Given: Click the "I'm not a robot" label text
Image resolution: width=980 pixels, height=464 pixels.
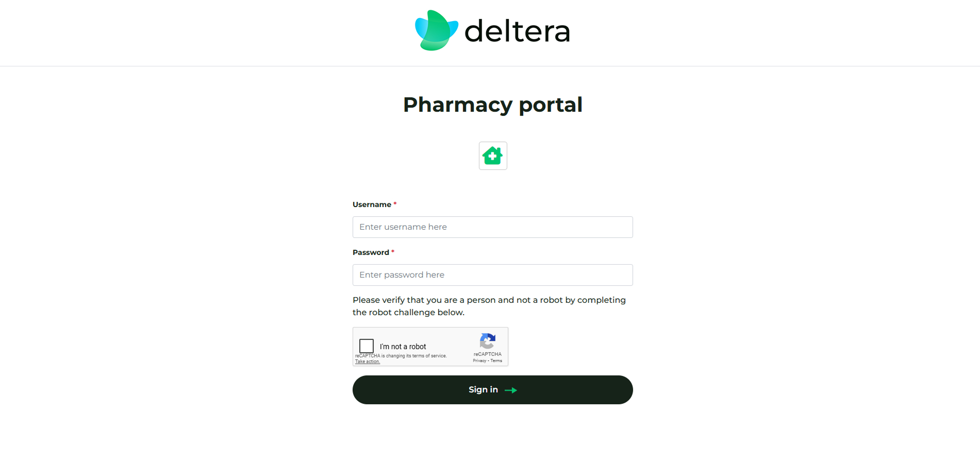Looking at the screenshot, I should click(403, 347).
